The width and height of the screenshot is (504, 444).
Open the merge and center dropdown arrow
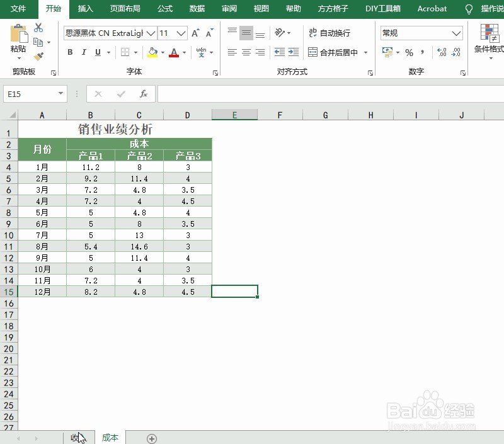366,52
